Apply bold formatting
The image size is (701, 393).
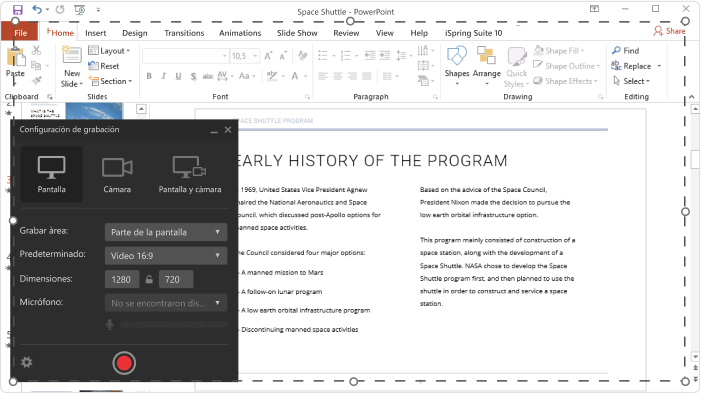click(x=149, y=76)
